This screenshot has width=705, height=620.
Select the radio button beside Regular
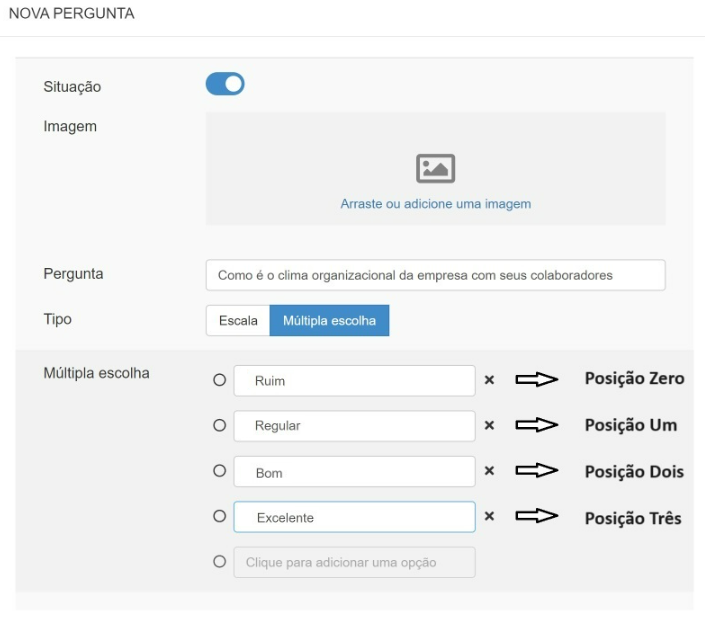[x=219, y=425]
